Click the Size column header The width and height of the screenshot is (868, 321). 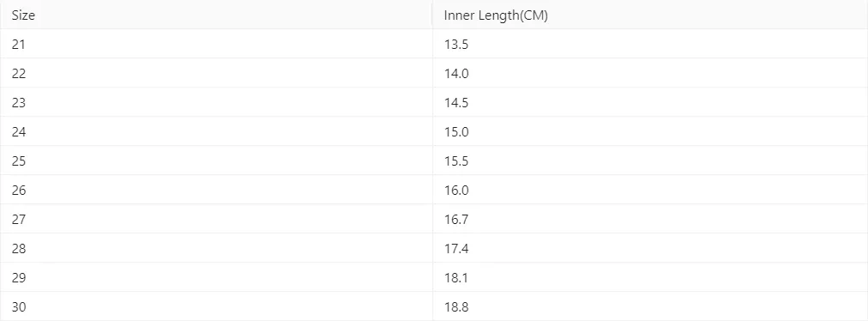[216, 15]
